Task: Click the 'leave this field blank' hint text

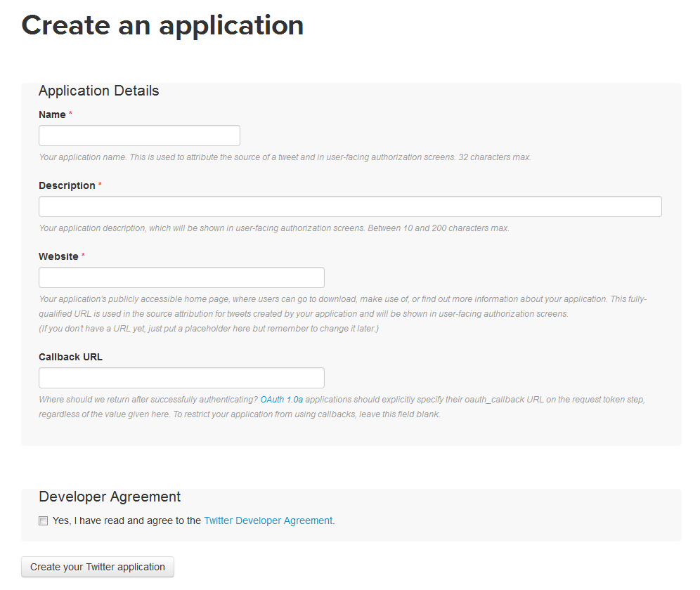Action: coord(400,414)
